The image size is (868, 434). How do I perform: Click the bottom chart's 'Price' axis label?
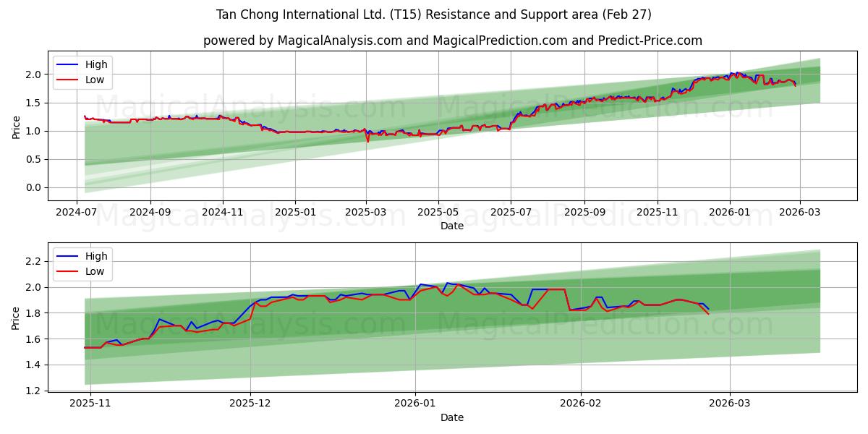point(16,318)
